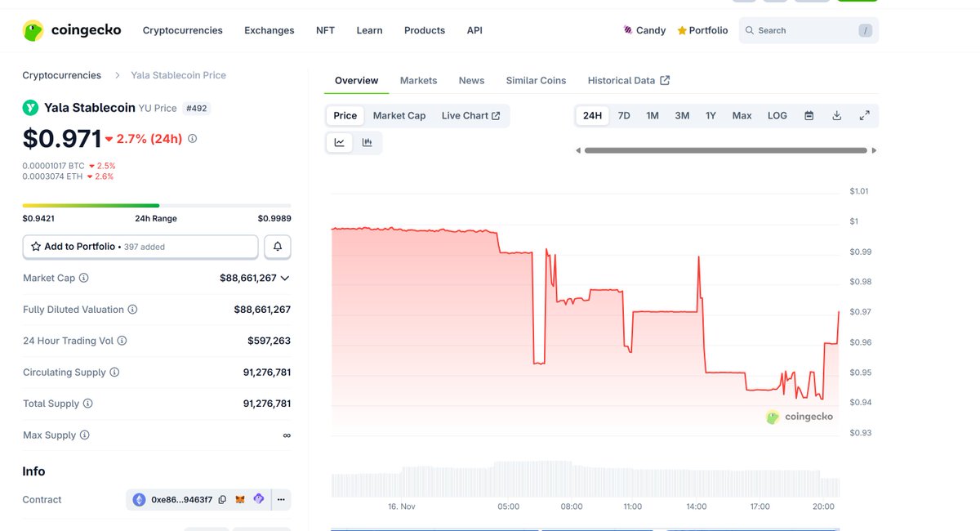Select the 1Y time range
Viewport: 980px width, 531px height.
710,116
